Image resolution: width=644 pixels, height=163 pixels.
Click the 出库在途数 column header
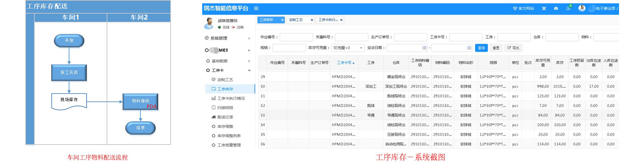[594, 63]
